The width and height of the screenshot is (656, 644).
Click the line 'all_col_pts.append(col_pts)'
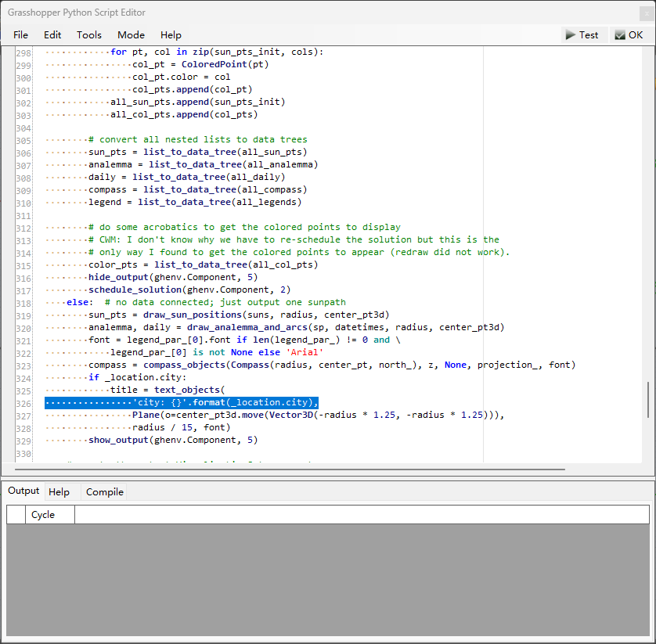184,114
